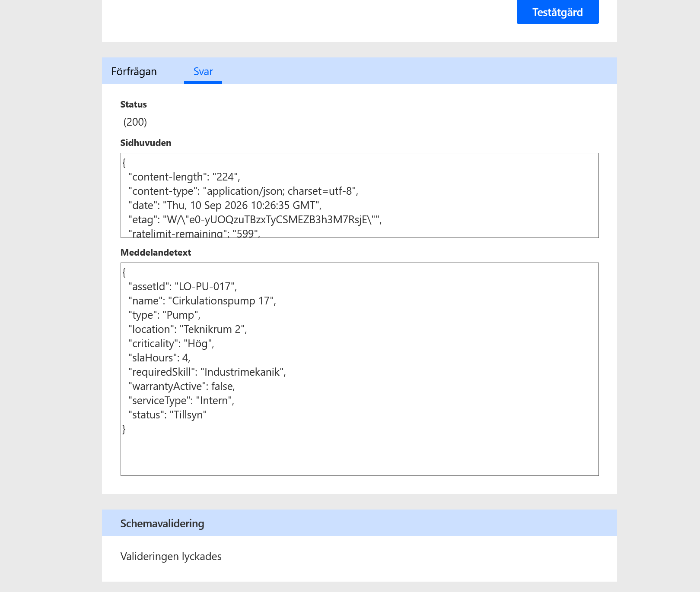Select the Svar tab
The width and height of the screenshot is (700, 592).
(203, 71)
